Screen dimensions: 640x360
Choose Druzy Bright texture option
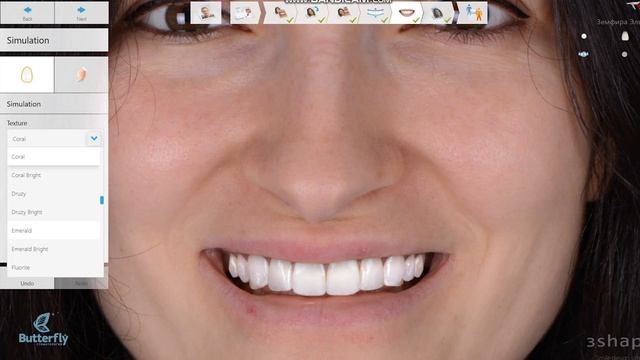[x=53, y=212]
